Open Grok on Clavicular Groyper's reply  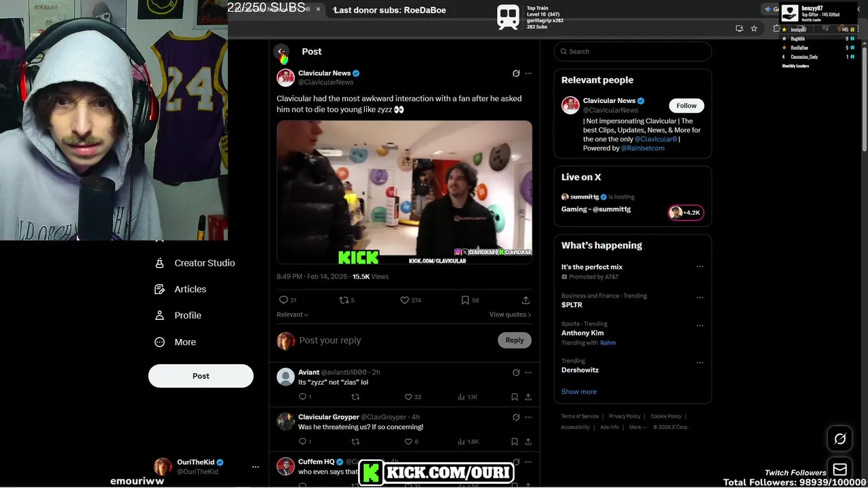[516, 417]
